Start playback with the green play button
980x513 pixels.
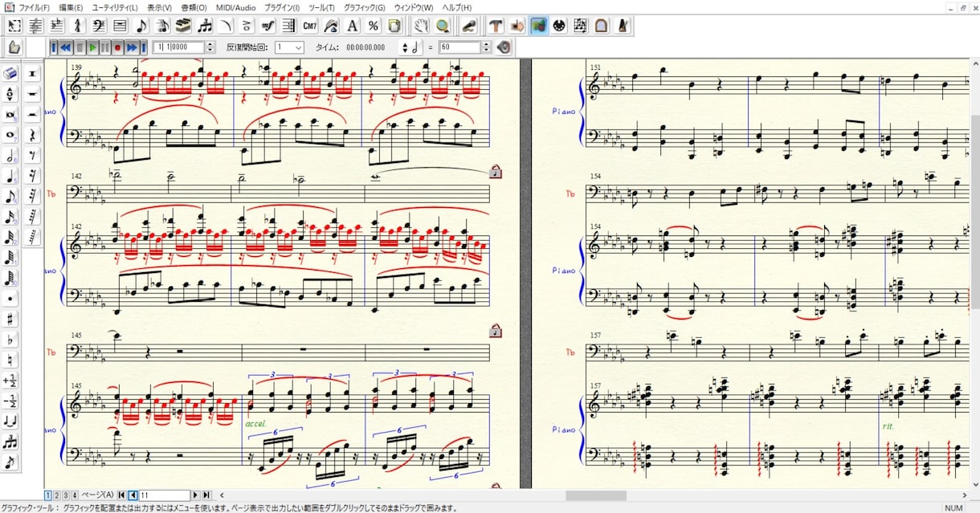92,47
